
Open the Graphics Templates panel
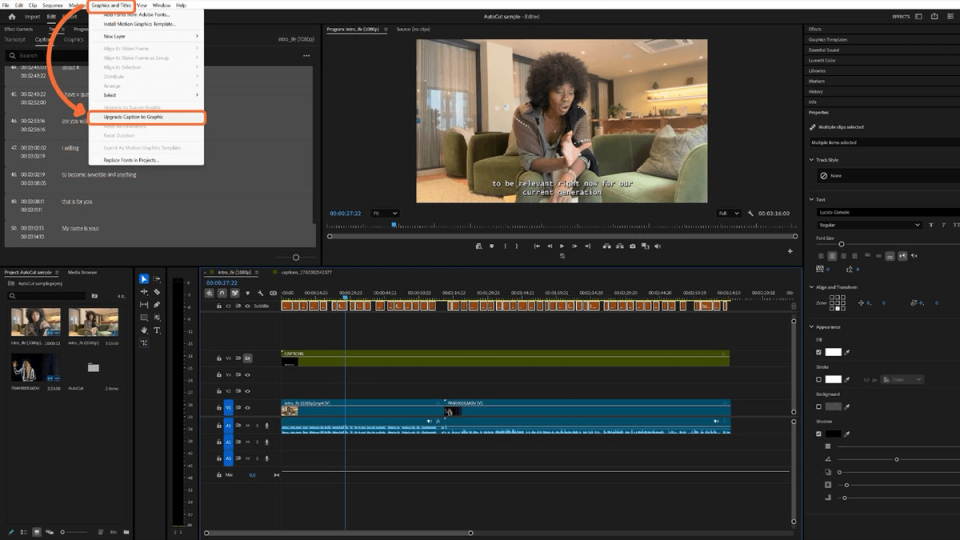tap(828, 40)
